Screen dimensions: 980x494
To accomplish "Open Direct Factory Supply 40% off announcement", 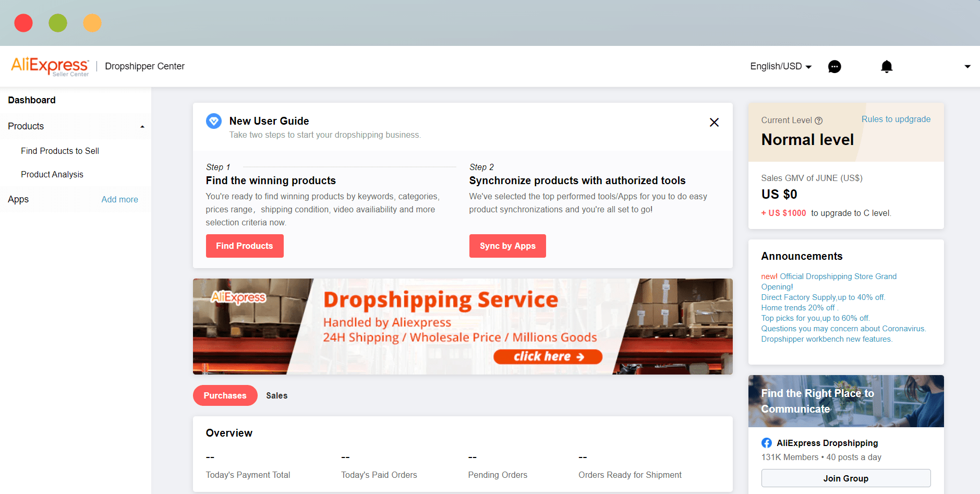I will (x=823, y=297).
